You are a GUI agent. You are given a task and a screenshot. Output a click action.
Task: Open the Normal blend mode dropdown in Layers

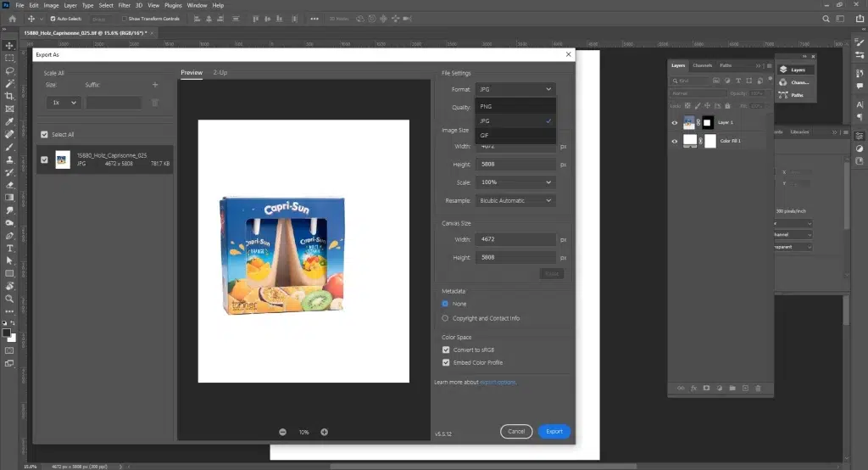click(x=698, y=93)
